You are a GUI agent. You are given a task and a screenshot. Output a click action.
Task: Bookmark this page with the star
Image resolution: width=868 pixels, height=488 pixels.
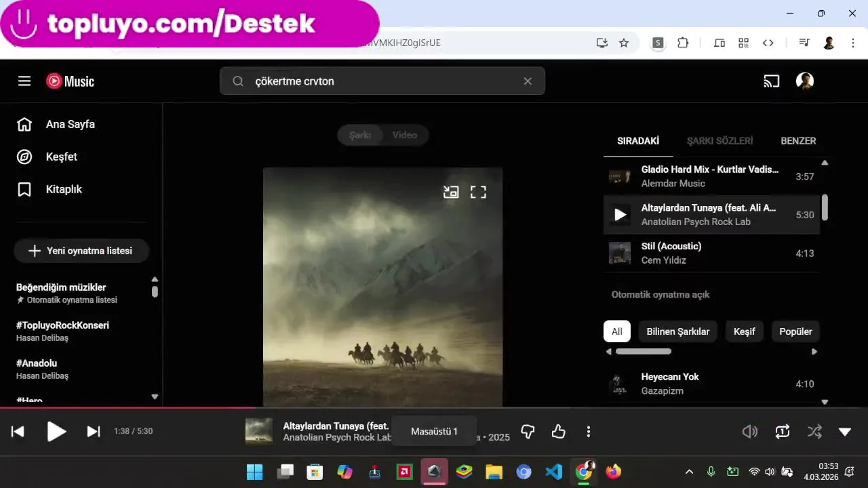click(x=624, y=43)
